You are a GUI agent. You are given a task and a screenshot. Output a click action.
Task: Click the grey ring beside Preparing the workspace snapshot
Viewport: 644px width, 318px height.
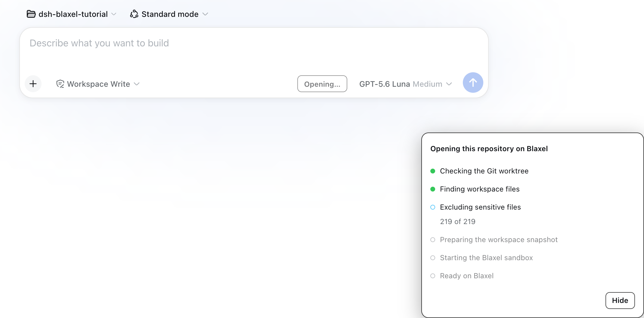coord(433,240)
